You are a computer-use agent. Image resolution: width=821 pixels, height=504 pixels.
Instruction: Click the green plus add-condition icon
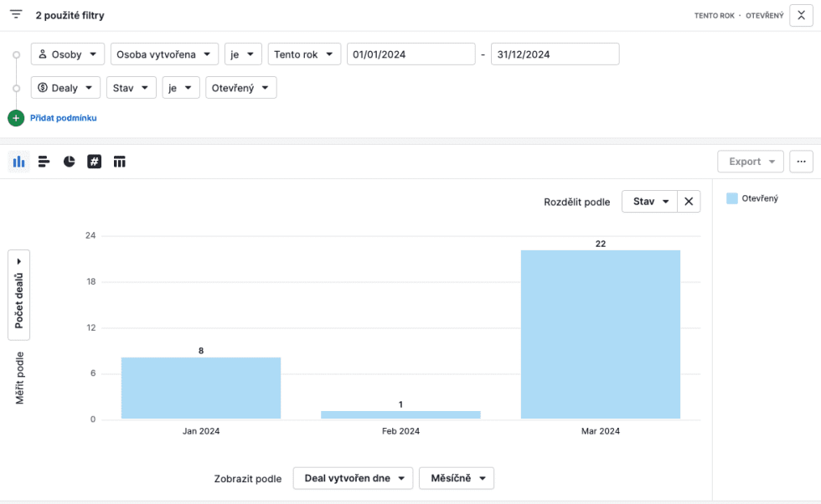(x=16, y=118)
